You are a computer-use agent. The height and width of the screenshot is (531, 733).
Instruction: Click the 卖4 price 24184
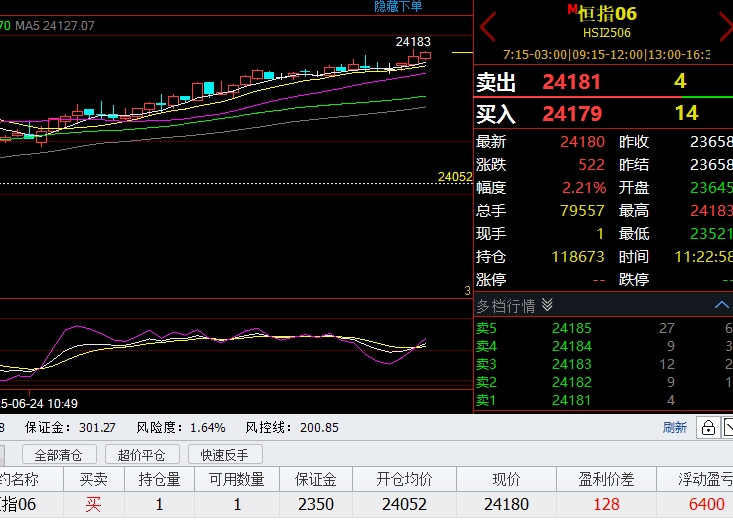[571, 346]
